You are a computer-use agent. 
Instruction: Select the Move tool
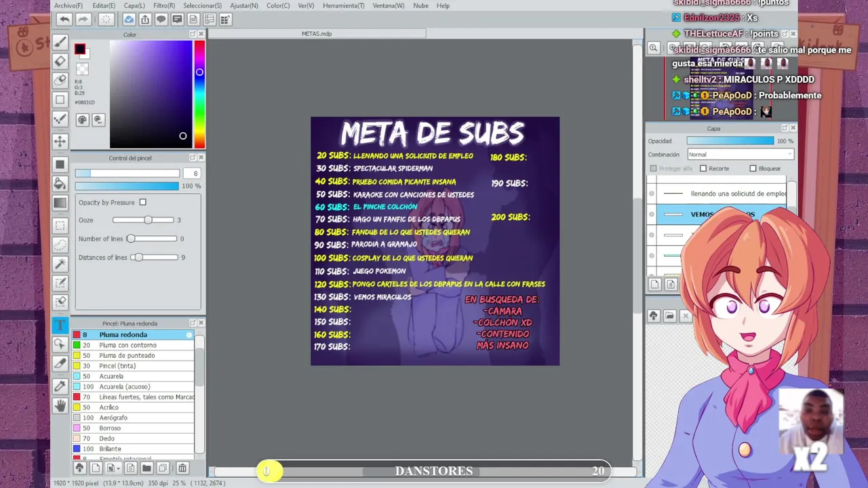point(60,141)
